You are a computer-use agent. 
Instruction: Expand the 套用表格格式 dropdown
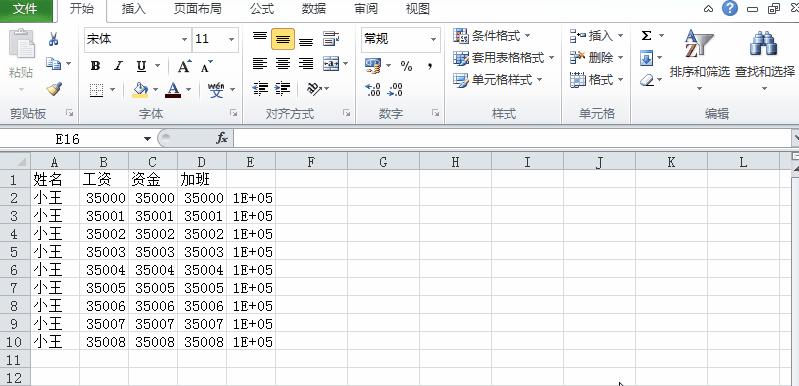click(x=551, y=58)
